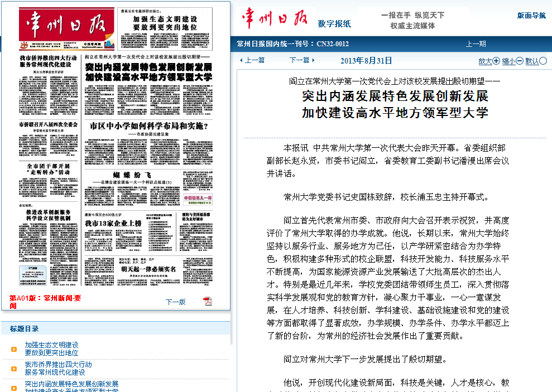This screenshot has height=392, width=552.
Task: Click the orange bullet beside 我市侨界推出四大行动
Action: (x=14, y=369)
